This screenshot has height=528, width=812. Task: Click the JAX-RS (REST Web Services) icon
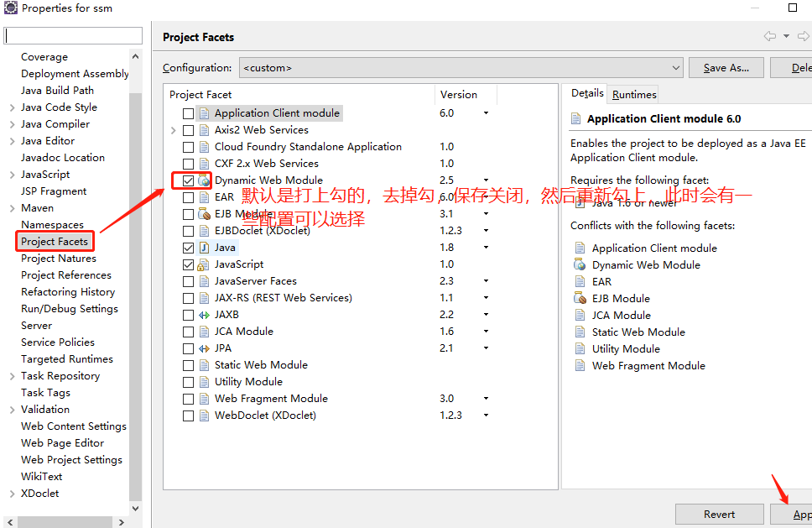coord(204,298)
